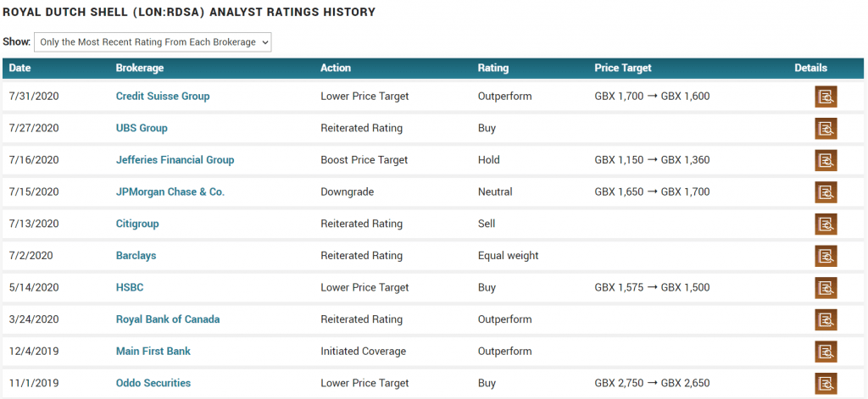Open the Oddo Securities brokerage link

pos(153,383)
